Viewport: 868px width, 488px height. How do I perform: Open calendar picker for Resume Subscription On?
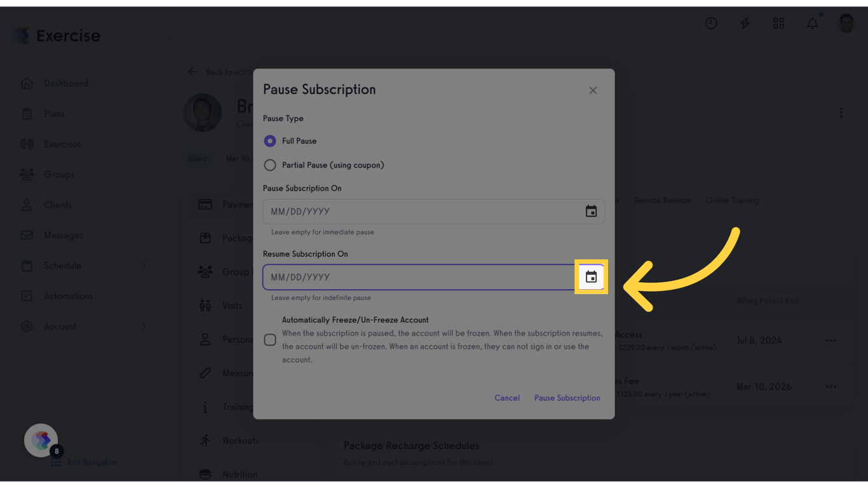coord(591,277)
